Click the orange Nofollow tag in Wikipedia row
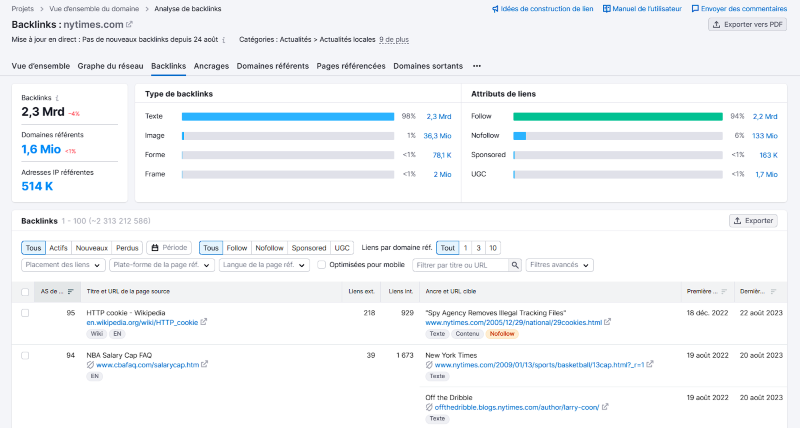Viewport: 800px width, 428px height. click(502, 334)
